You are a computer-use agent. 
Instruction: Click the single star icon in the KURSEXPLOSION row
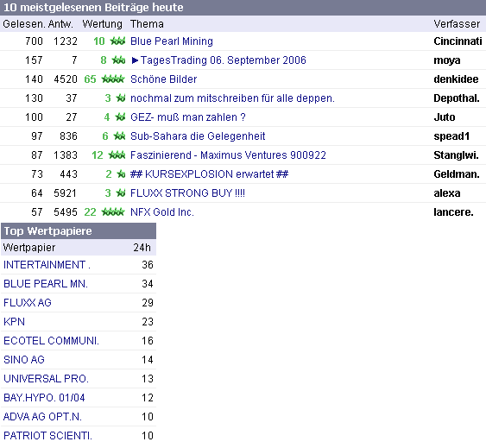coord(121,174)
